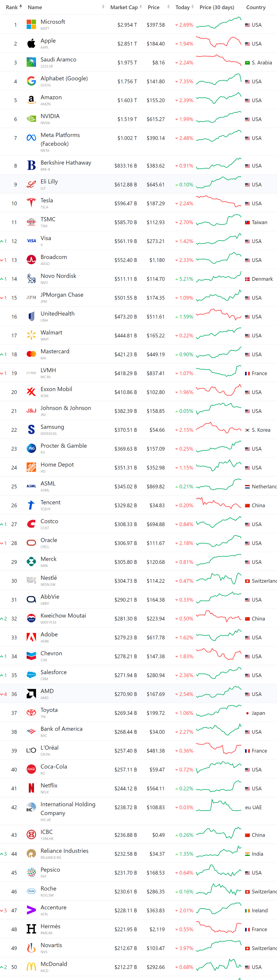The width and height of the screenshot is (277, 980).
Task: Click the Netflix logo icon
Action: [31, 788]
